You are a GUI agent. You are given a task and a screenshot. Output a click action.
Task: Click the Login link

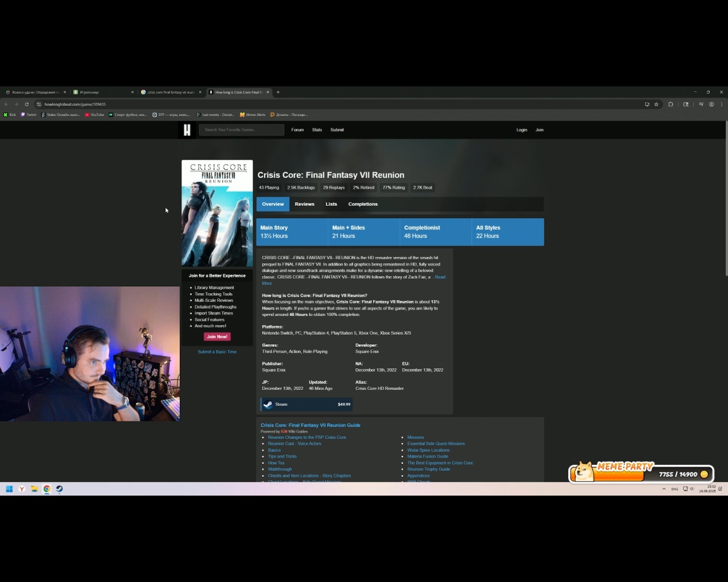522,130
